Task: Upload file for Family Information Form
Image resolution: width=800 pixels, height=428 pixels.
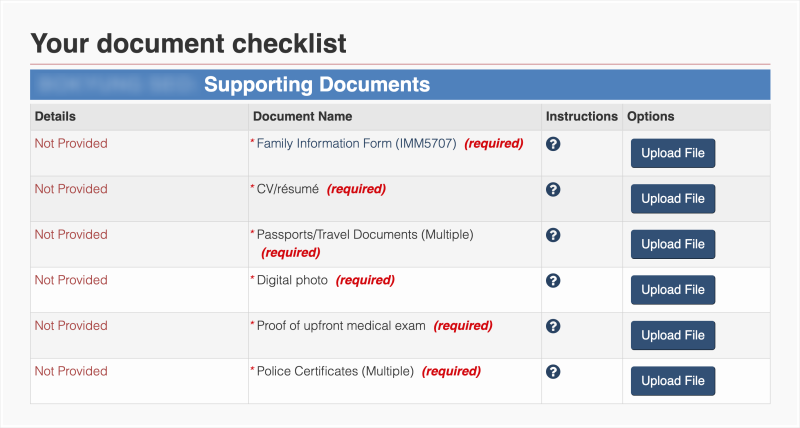Action: point(673,153)
